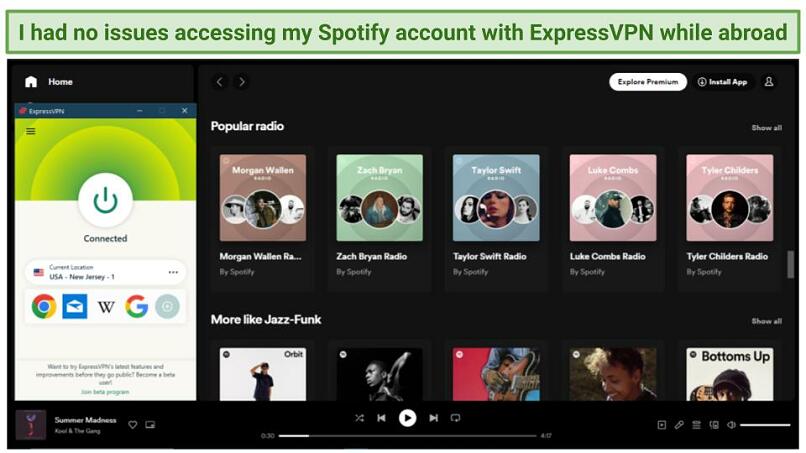
Task: Open the Orbit album cover
Action: click(x=263, y=374)
